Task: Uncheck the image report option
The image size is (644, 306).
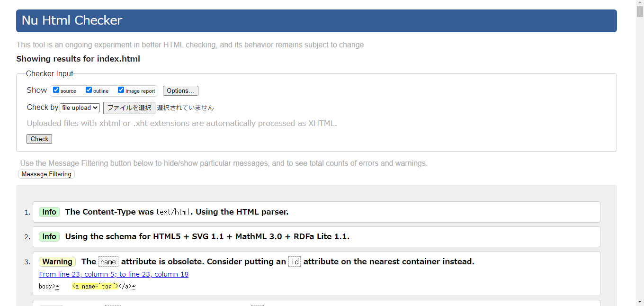Action: point(121,90)
